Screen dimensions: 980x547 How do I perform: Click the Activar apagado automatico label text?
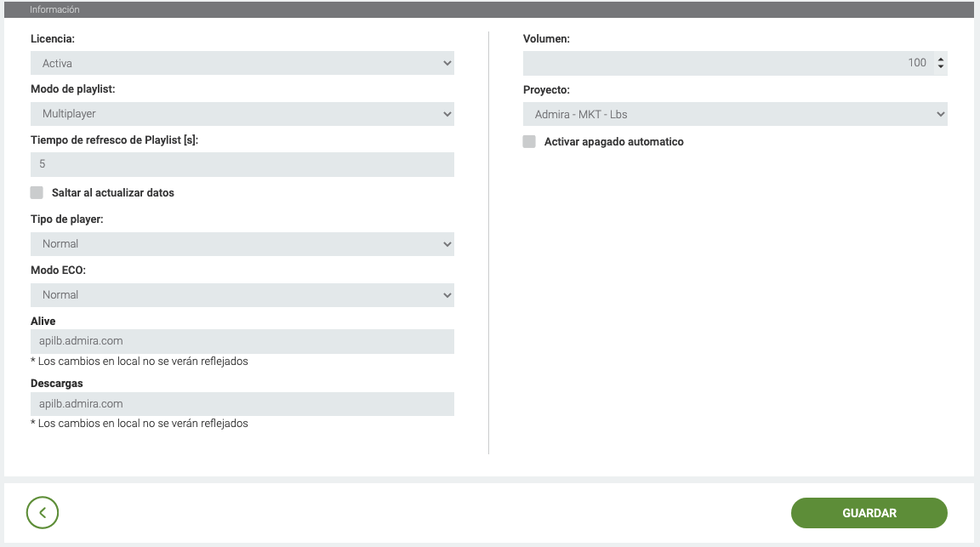(613, 142)
